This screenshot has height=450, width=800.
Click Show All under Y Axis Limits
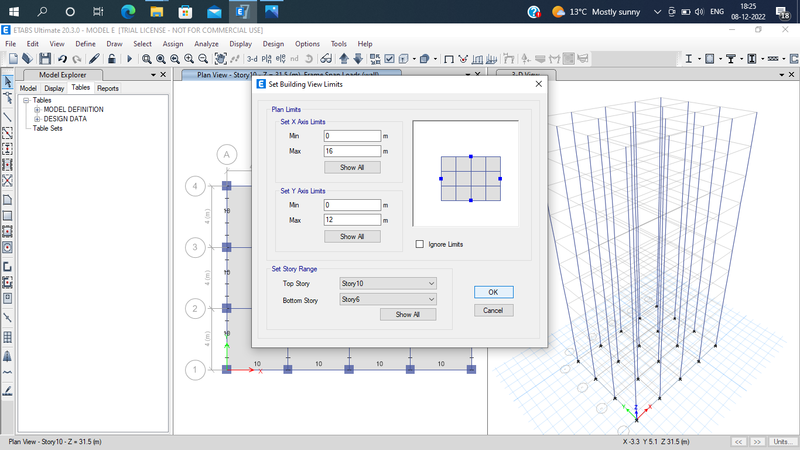point(352,237)
